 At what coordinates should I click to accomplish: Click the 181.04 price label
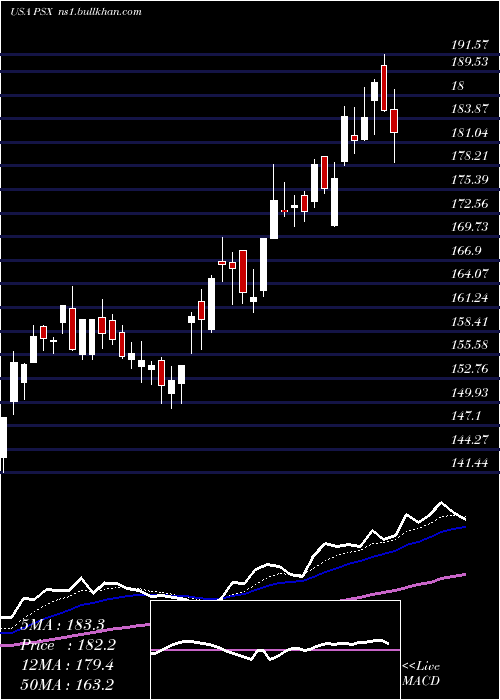[470, 132]
